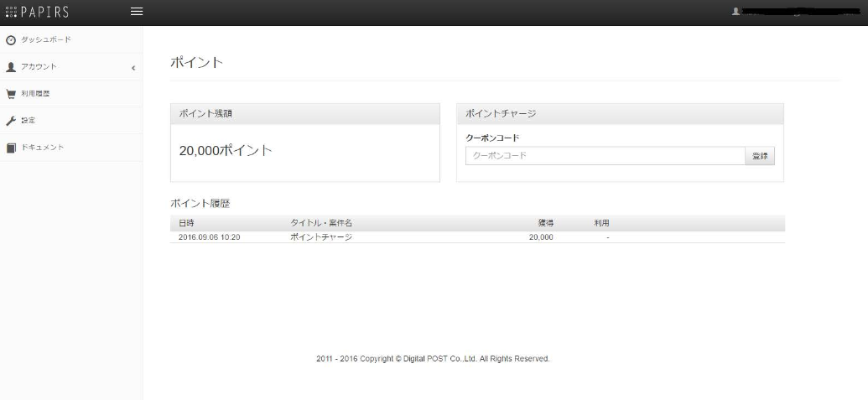Click the dashboard gauge icon
This screenshot has width=868, height=400.
coord(10,40)
